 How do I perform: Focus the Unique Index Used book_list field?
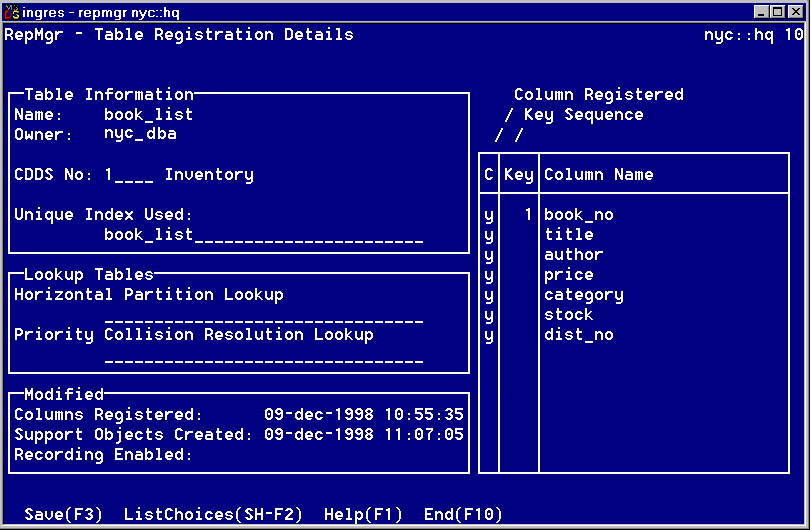(263, 235)
